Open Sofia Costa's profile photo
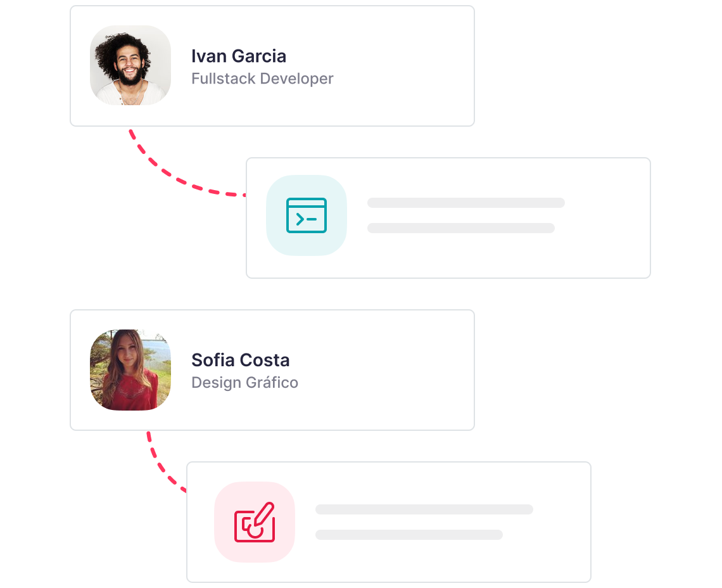 coord(130,369)
